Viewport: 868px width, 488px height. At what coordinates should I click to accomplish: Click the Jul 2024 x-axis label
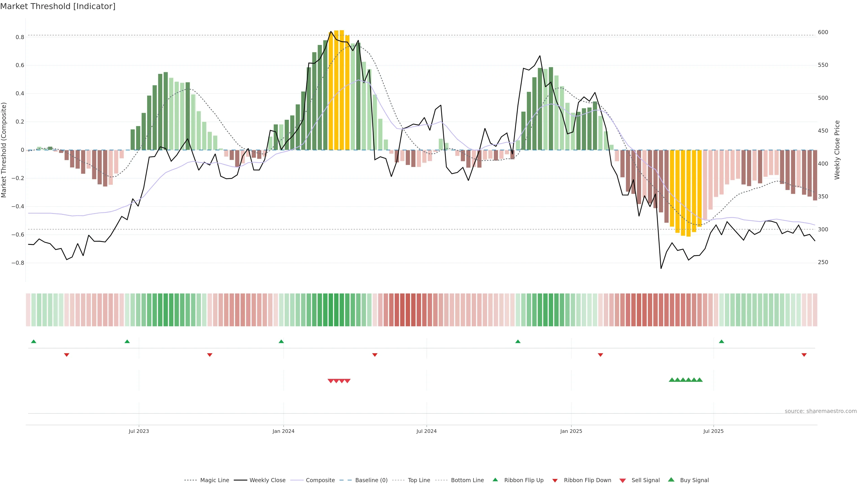tap(426, 431)
